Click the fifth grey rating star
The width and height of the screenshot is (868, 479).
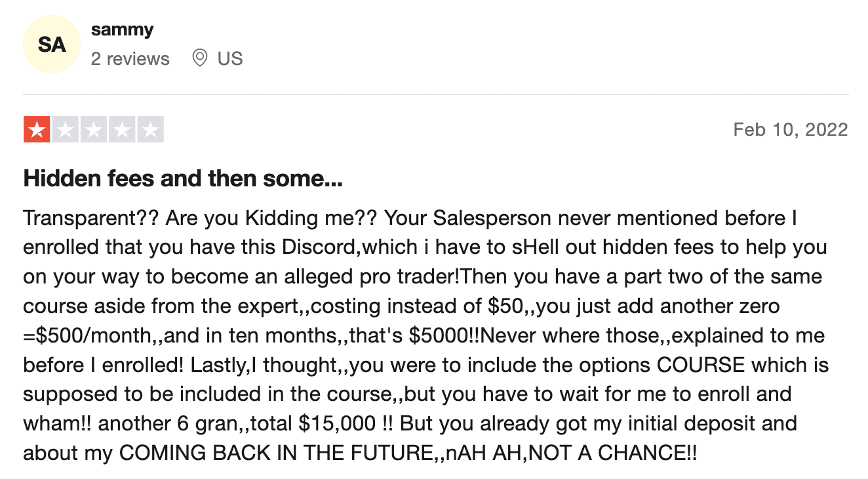click(x=150, y=130)
